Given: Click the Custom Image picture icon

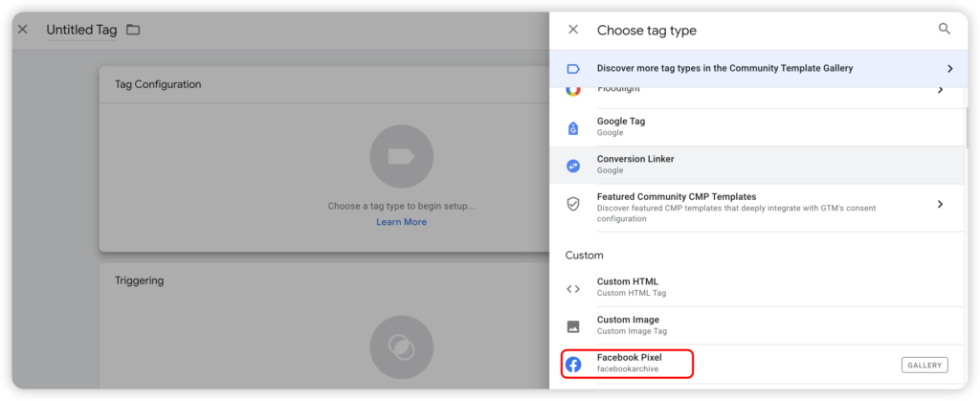Looking at the screenshot, I should coord(573,326).
